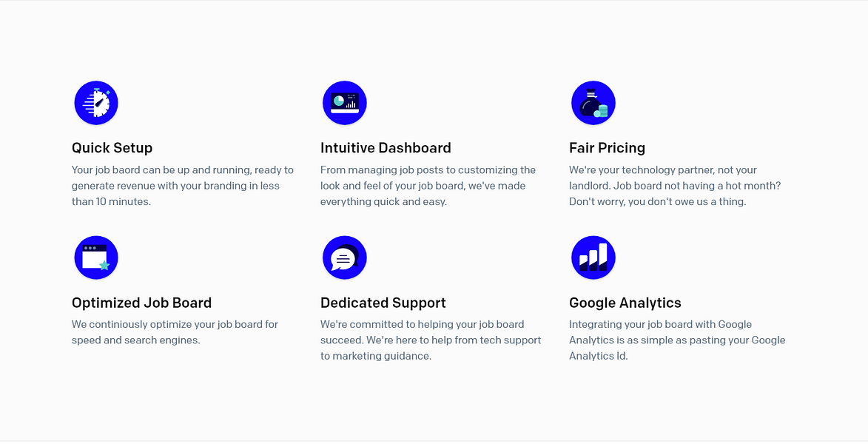Viewport: 868px width, 444px height.
Task: Click the Quick Setup heading
Action: click(112, 148)
